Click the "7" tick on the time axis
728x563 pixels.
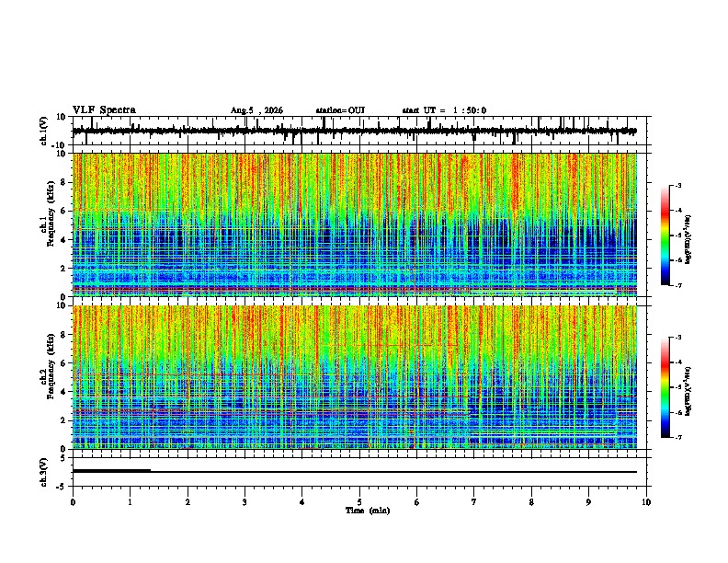[x=474, y=502]
